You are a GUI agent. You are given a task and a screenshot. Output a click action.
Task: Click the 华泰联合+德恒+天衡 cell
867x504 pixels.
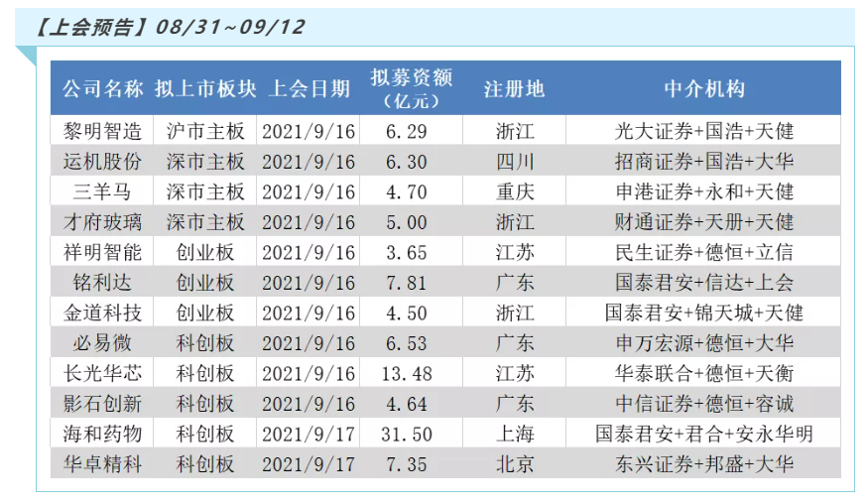point(704,373)
